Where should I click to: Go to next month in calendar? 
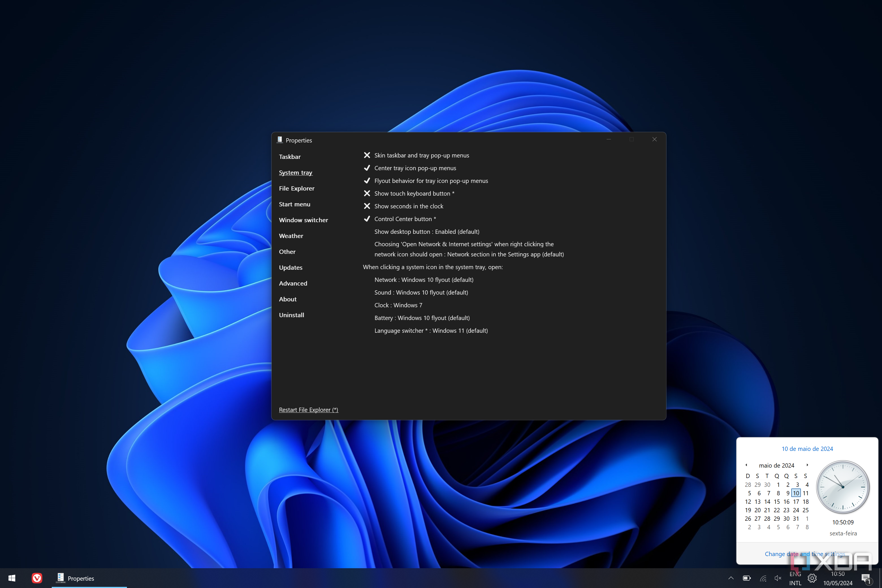tap(807, 465)
